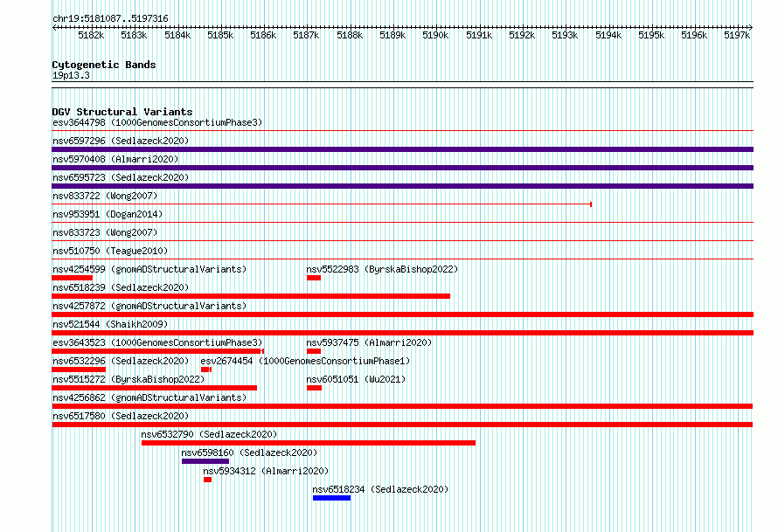This screenshot has height=532, width=778.
Task: Click the nsv4254599 gnomAD red bar
Action: point(72,278)
